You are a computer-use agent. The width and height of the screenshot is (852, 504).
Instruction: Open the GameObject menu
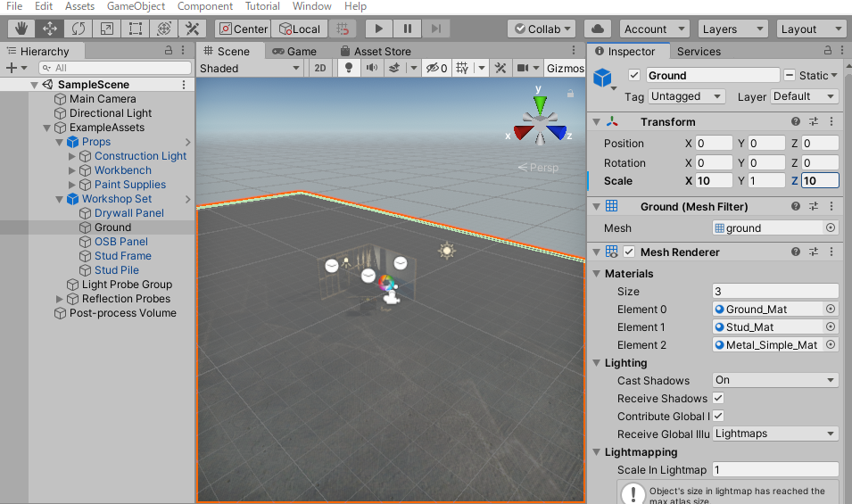(136, 6)
